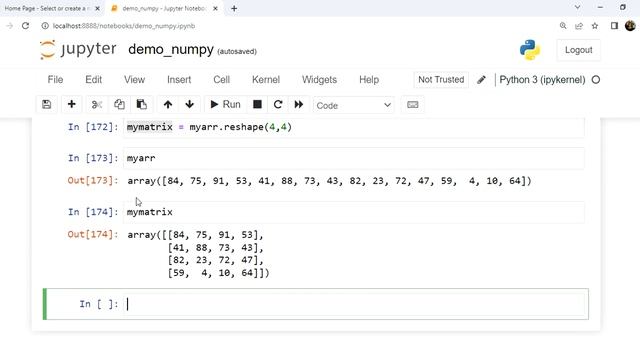This screenshot has width=640, height=360.
Task: Run the selected cell
Action: 225,104
